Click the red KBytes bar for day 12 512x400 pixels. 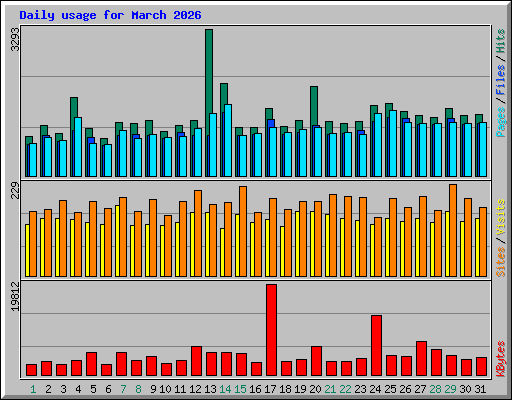coord(196,361)
